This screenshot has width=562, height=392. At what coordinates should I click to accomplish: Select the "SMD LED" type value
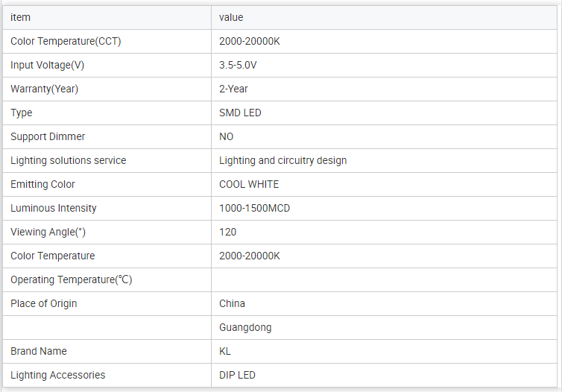click(x=240, y=113)
